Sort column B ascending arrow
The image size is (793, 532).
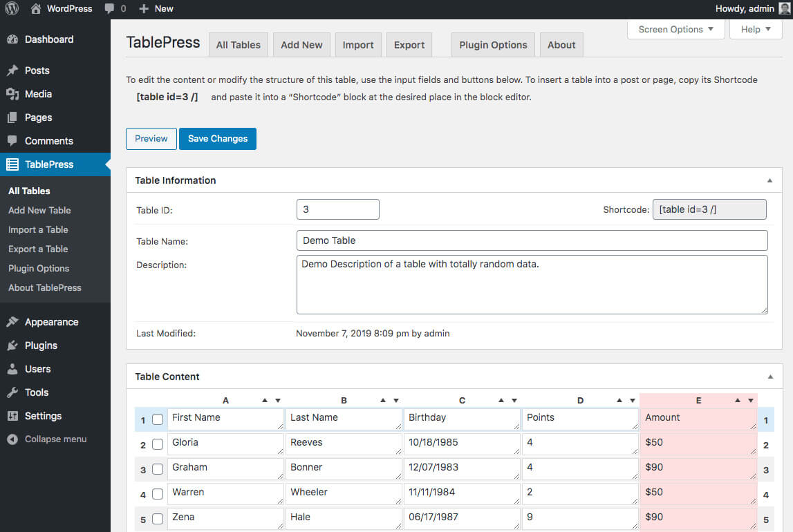[383, 400]
